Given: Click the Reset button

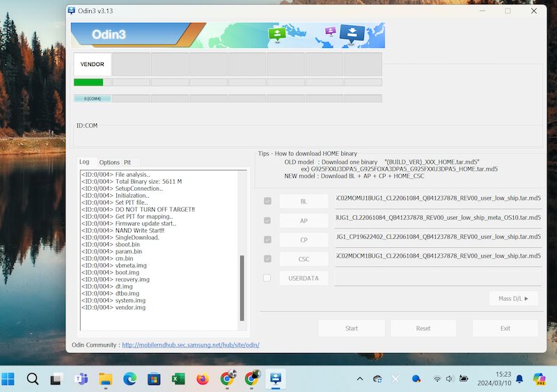Looking at the screenshot, I should tap(423, 329).
